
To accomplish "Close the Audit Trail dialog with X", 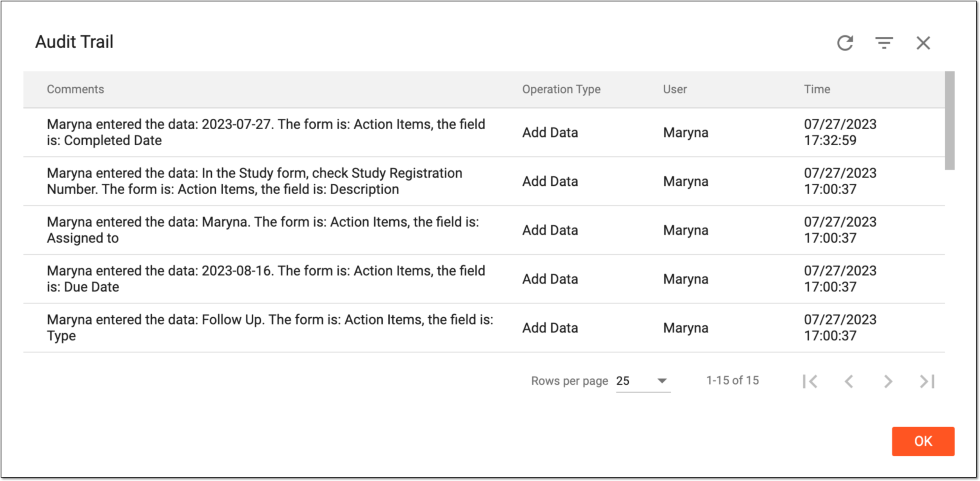I will tap(923, 43).
